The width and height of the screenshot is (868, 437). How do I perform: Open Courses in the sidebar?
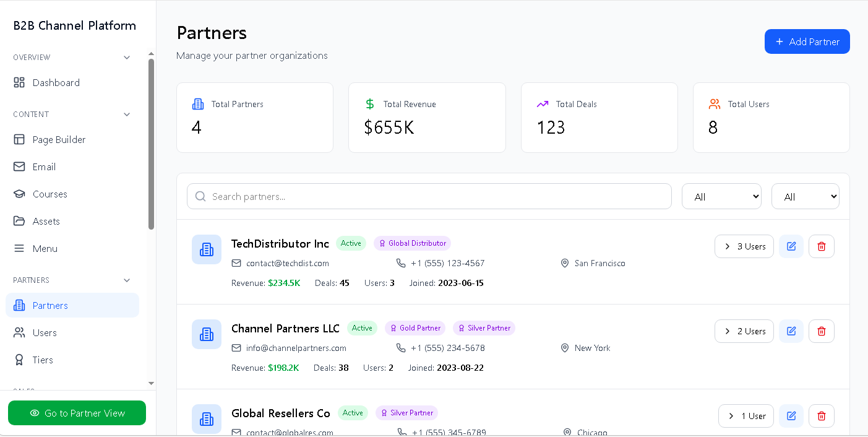tap(49, 194)
